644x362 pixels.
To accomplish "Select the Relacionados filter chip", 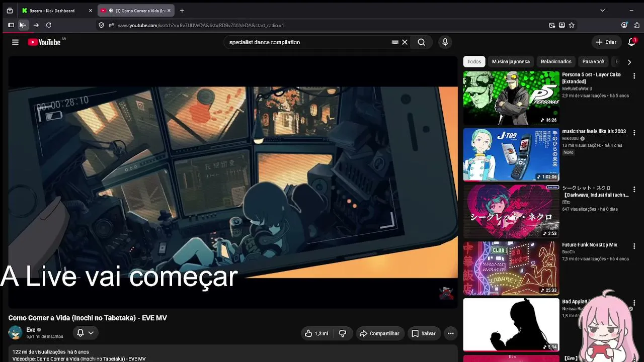I will 556,62.
